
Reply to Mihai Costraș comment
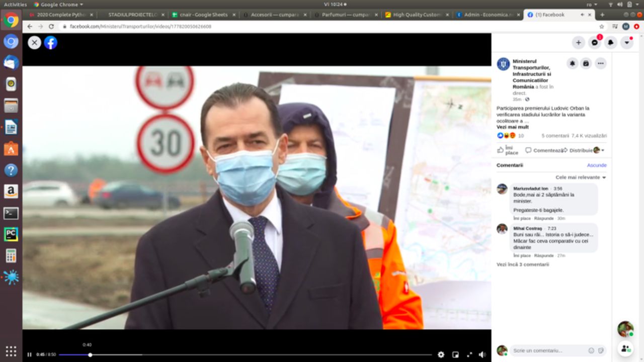543,255
